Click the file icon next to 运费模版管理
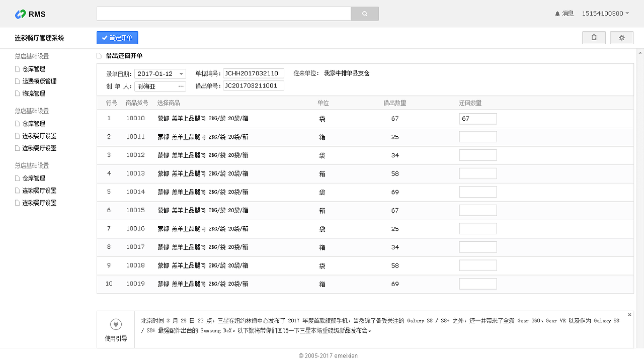This screenshot has width=644, height=362. tap(18, 81)
